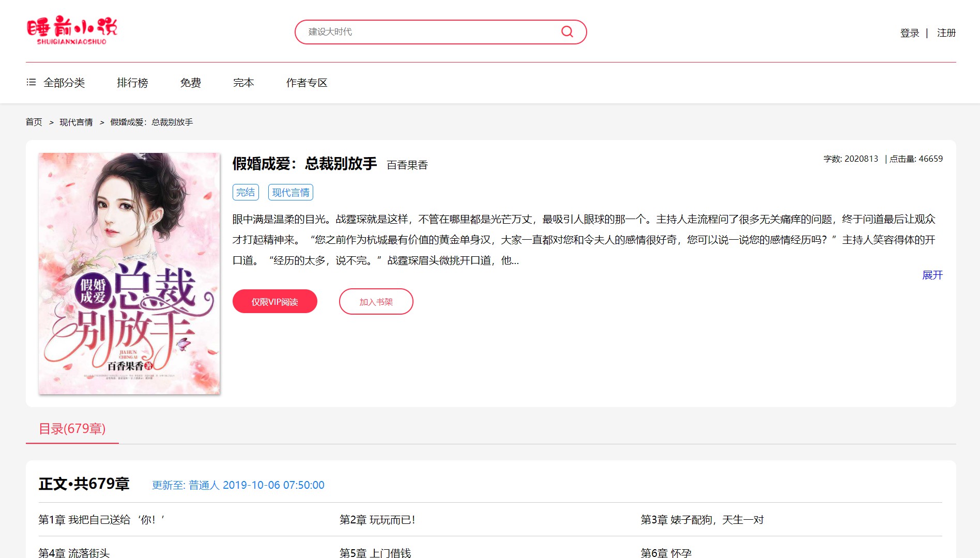
Task: Click the 完结 tag
Action: tap(246, 192)
